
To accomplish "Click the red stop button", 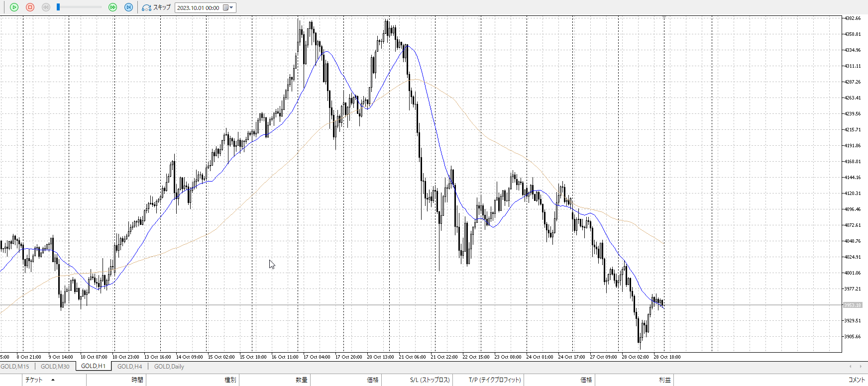I will pyautogui.click(x=30, y=7).
